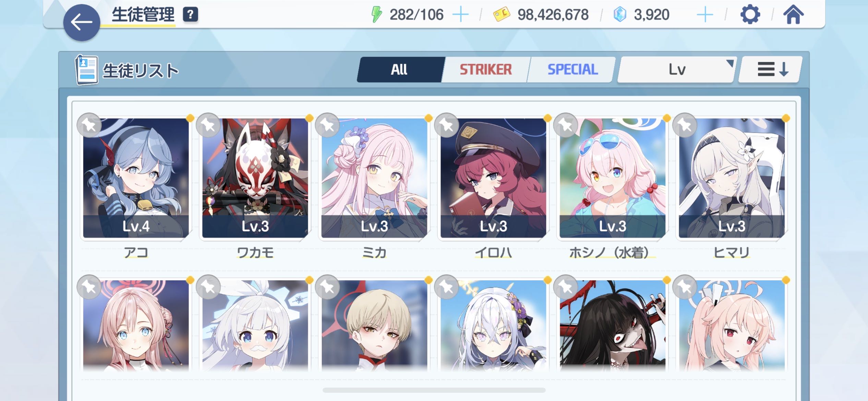Open the settings gear icon
Screen dimensions: 868x401
click(750, 15)
